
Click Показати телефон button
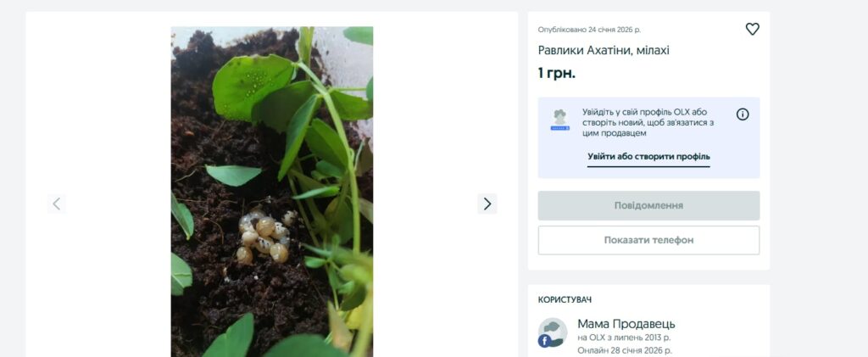pos(648,240)
